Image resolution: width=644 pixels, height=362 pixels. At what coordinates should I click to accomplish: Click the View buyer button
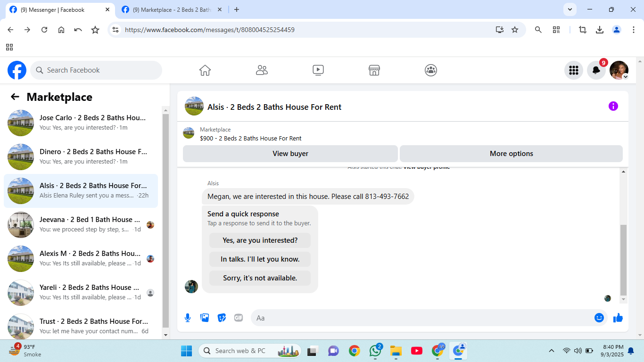[290, 154]
